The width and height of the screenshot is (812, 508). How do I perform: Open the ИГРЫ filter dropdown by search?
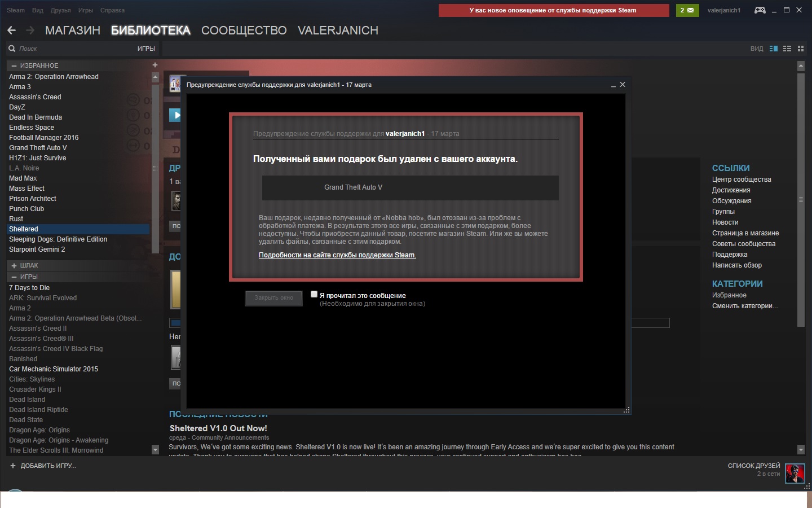[x=146, y=49]
